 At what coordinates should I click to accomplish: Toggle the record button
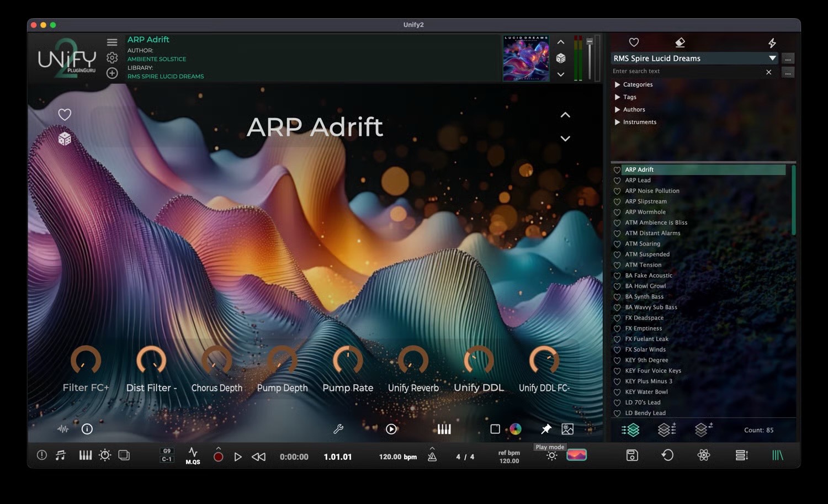point(219,457)
